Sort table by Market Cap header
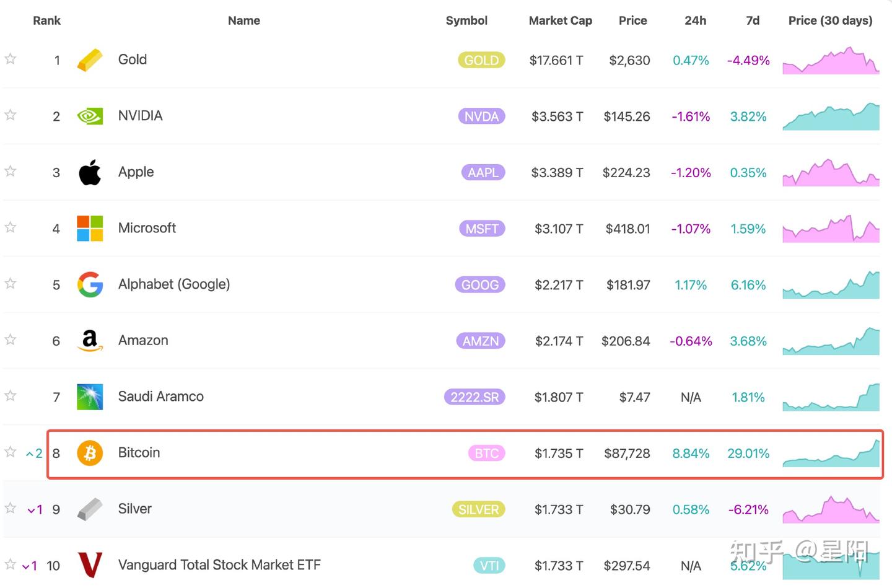 point(560,20)
